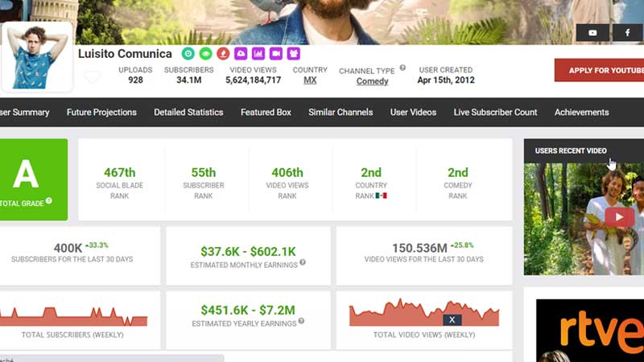Click the green eye badge icon
This screenshot has width=644, height=362.
coord(205,54)
